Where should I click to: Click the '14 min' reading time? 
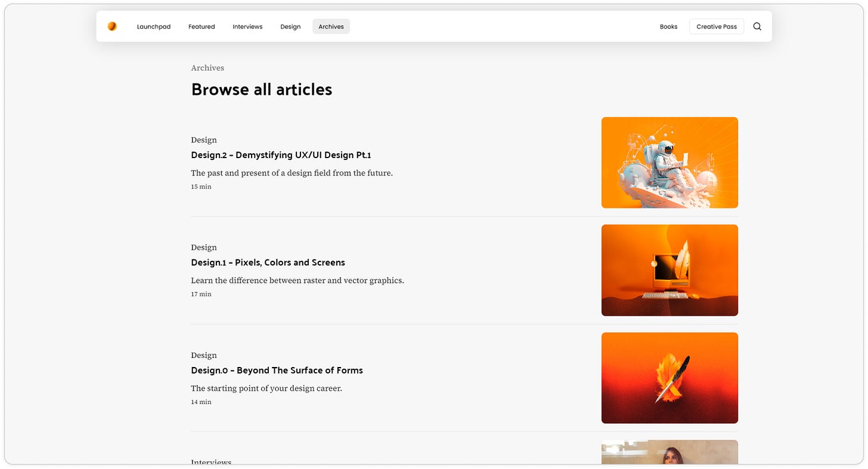[201, 402]
